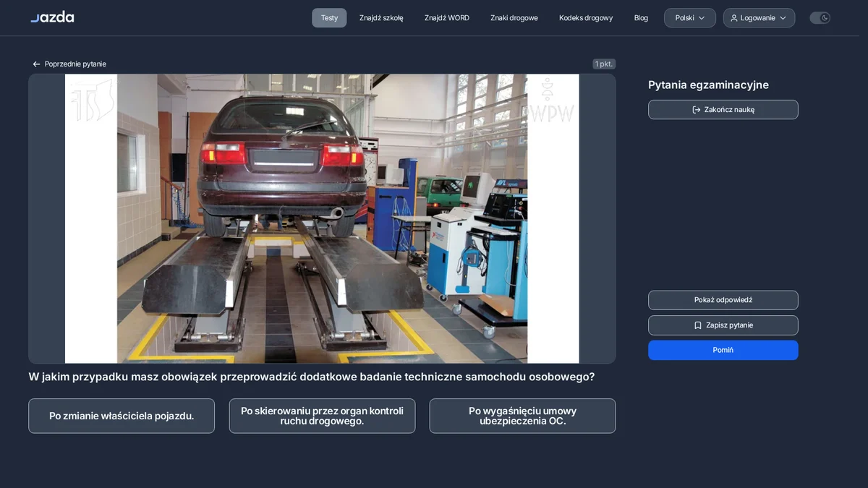
Task: Expand the Logowanie dropdown chevron
Action: [x=783, y=18]
